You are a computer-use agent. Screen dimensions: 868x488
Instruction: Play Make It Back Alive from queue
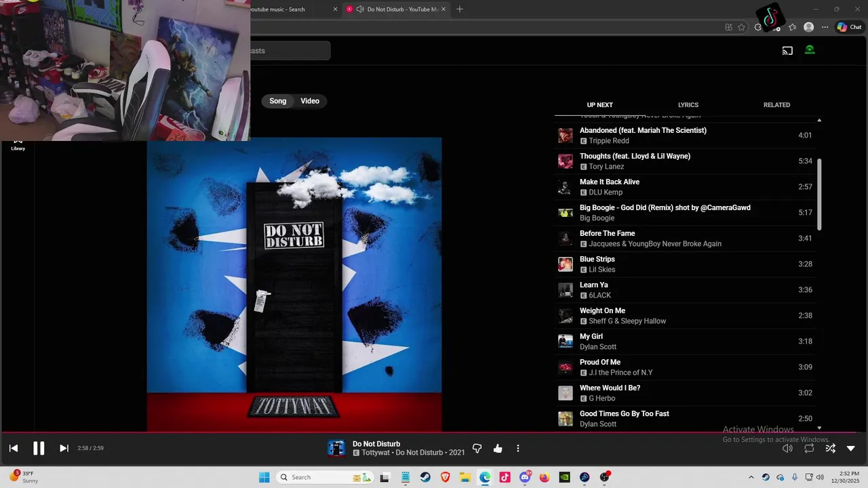pyautogui.click(x=686, y=187)
